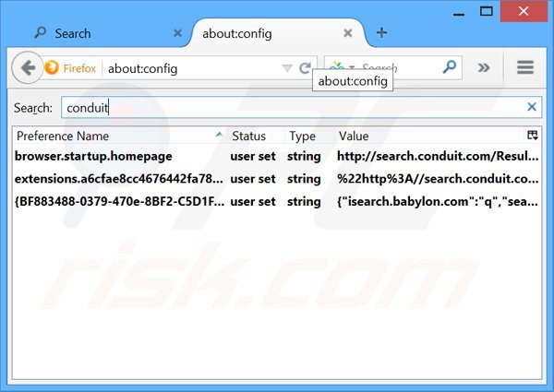Select the extensions.a6cfae8cc4676442fa78 preference row
The height and width of the screenshot is (392, 554).
(x=277, y=179)
